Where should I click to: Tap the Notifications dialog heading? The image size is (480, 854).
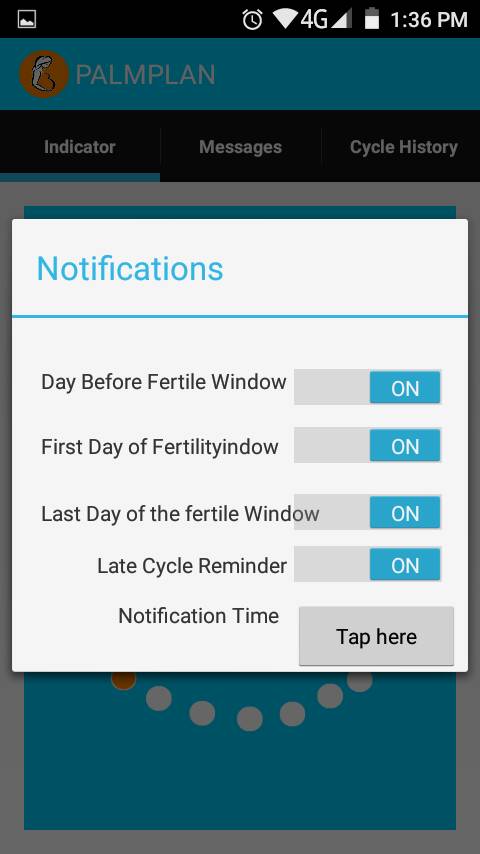[x=130, y=269]
